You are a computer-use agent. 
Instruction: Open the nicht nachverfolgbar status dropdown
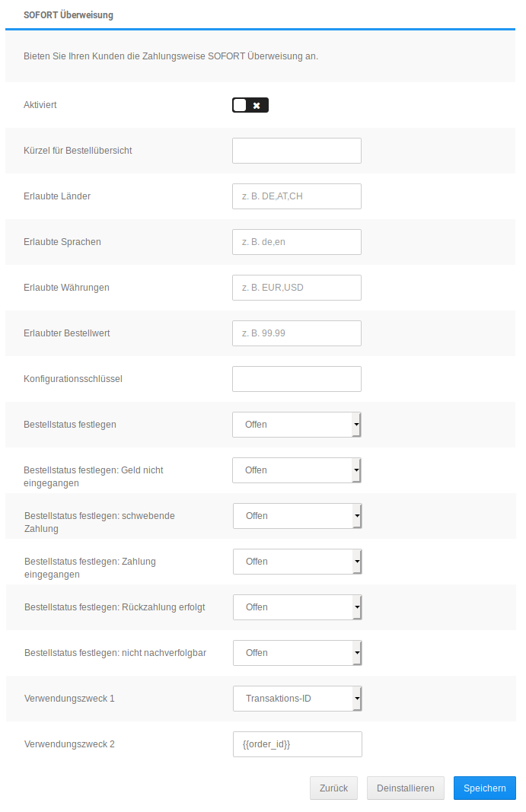[x=297, y=653]
